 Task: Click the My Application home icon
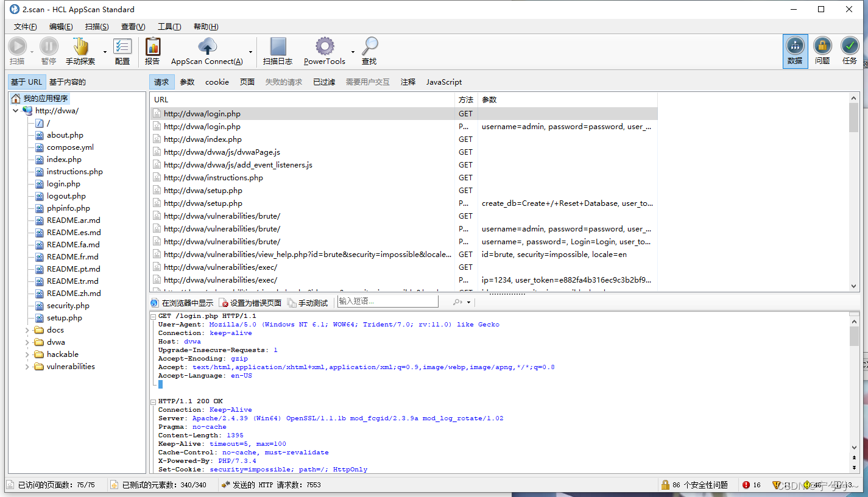point(16,99)
